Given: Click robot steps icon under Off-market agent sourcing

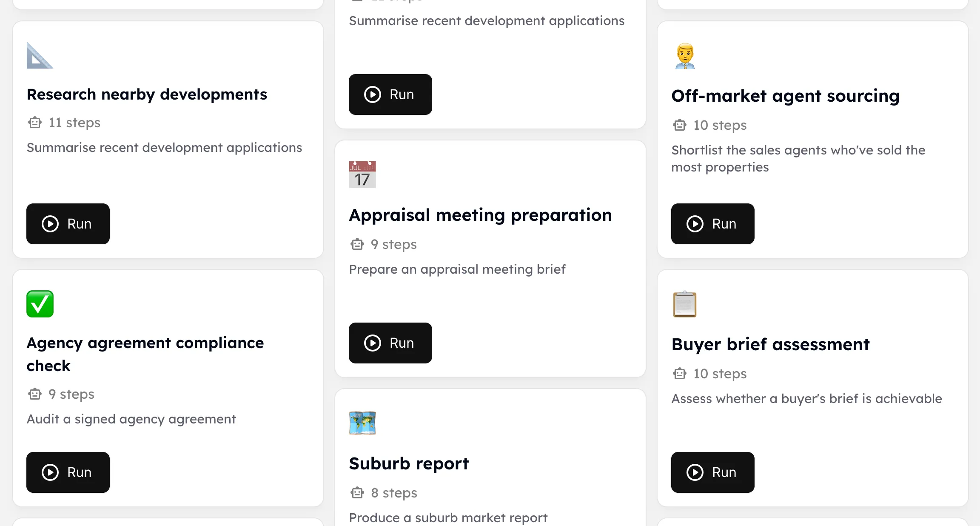Looking at the screenshot, I should pyautogui.click(x=680, y=125).
